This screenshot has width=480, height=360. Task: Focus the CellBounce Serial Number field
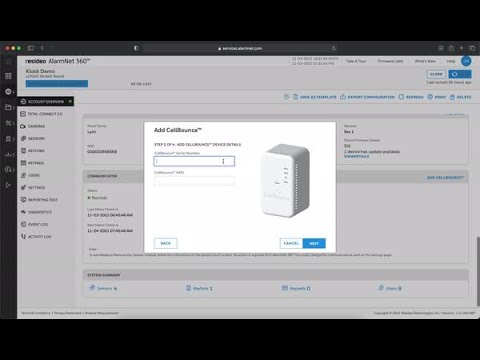(194, 161)
